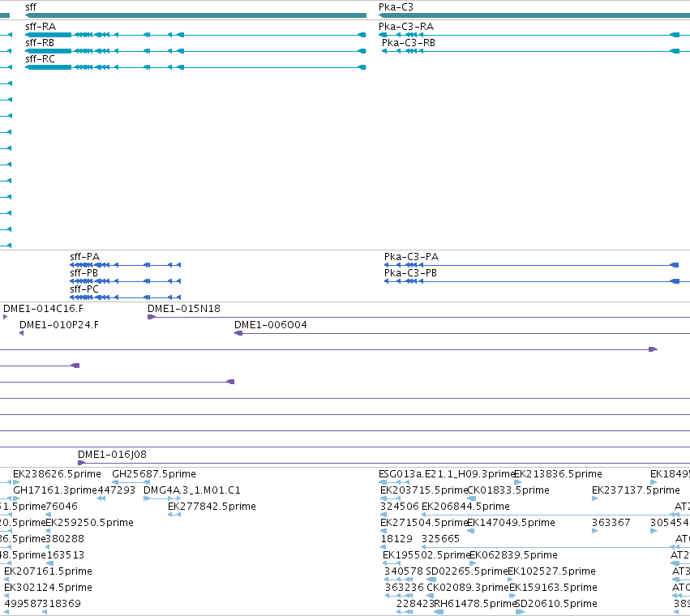Click the 18129 feature label
The image size is (690, 616).
pos(396,539)
